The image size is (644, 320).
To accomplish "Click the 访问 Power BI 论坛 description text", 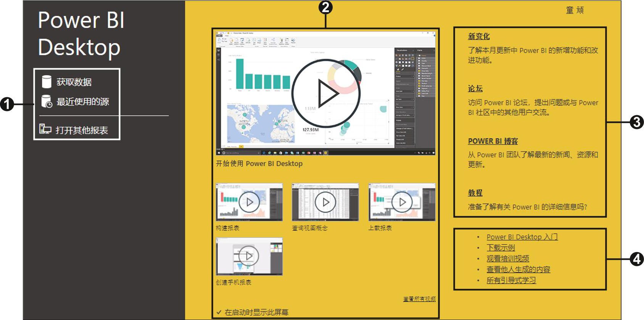I will pyautogui.click(x=533, y=108).
